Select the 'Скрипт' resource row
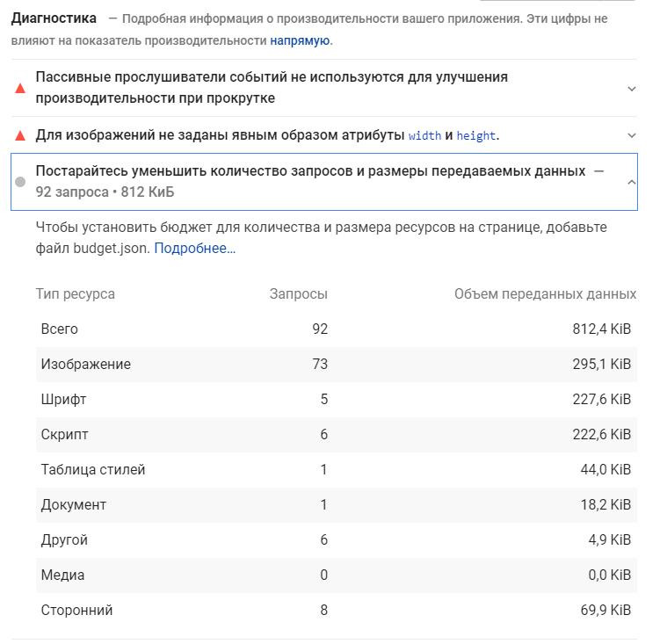The height and width of the screenshot is (644, 660). (337, 434)
